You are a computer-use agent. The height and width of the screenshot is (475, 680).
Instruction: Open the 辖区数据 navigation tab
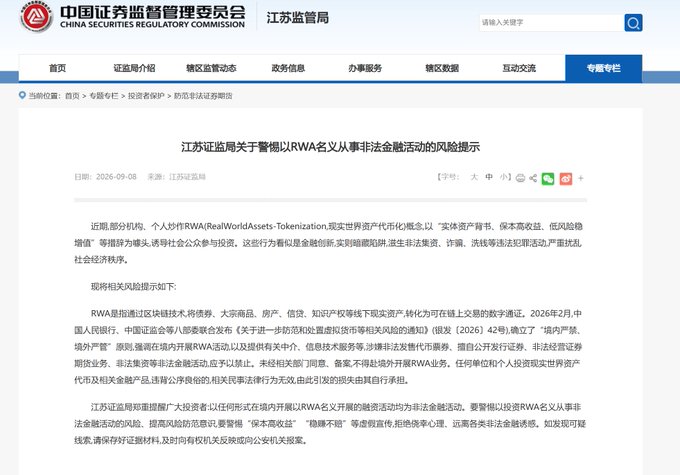pos(442,68)
